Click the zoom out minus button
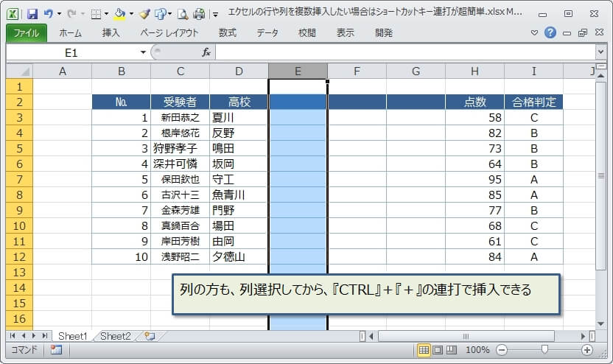The image size is (613, 364). pyautogui.click(x=502, y=350)
